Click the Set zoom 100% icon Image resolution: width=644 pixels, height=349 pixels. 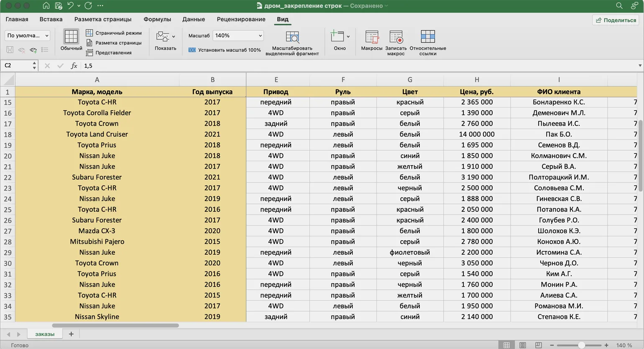pos(192,50)
